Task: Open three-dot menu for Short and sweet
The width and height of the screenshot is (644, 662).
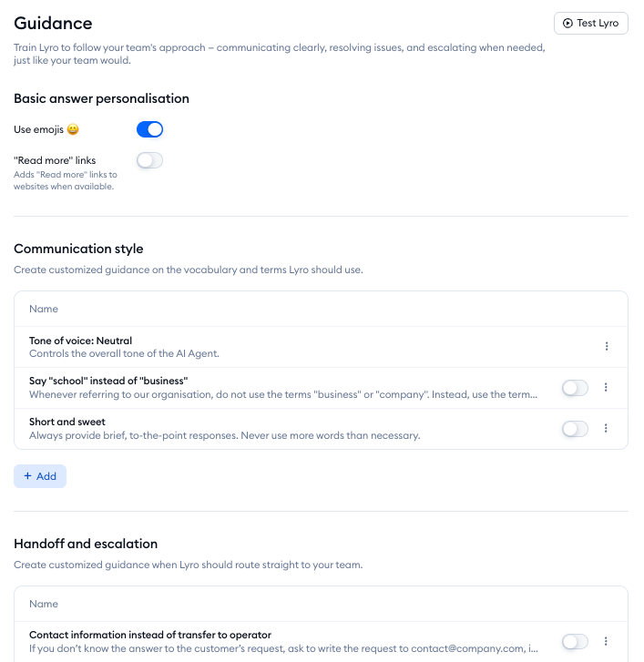Action: click(x=607, y=429)
